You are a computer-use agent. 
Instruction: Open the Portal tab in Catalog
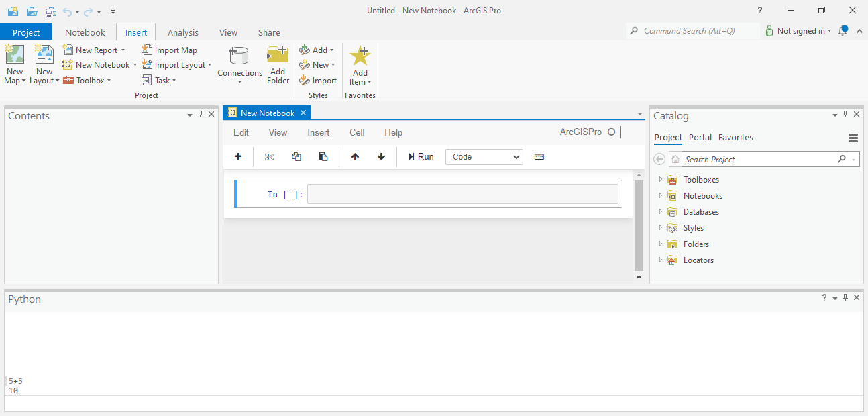coord(700,137)
